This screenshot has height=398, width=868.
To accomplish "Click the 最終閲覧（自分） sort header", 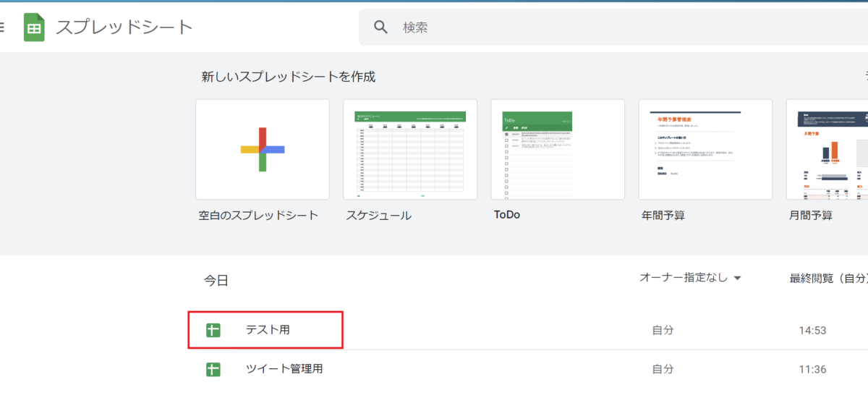I will [x=828, y=278].
